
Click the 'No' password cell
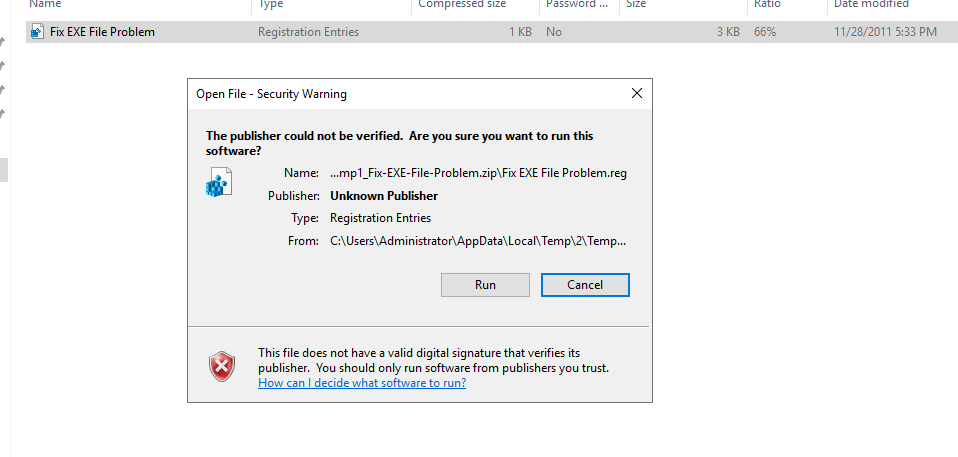pos(554,32)
